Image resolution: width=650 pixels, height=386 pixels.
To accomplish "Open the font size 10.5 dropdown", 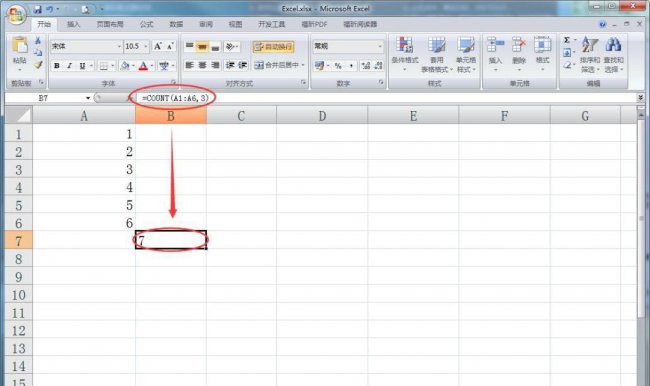I will click(146, 46).
